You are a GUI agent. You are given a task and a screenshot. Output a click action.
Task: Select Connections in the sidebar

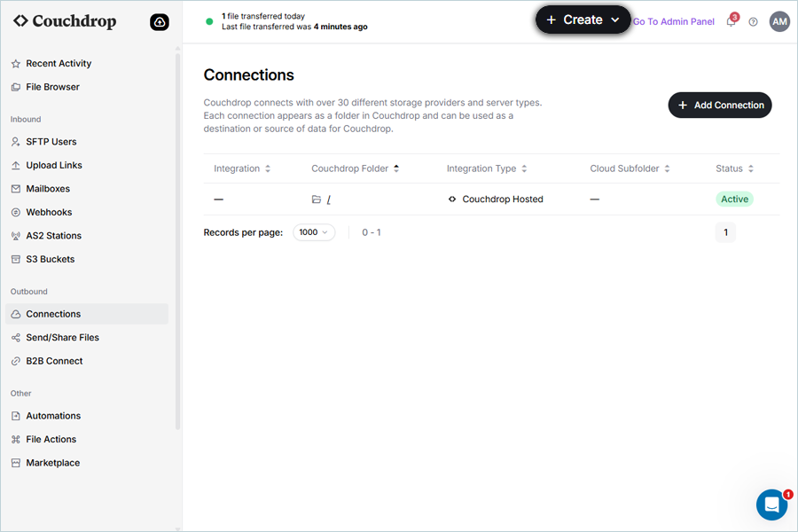[x=87, y=314]
